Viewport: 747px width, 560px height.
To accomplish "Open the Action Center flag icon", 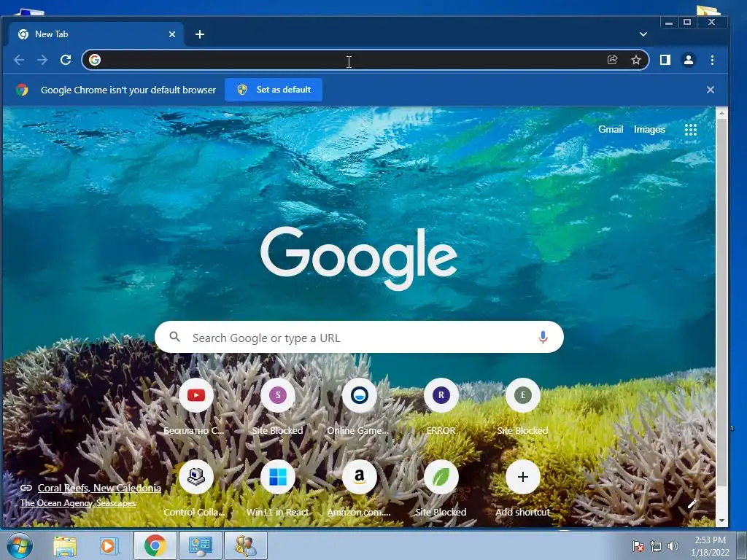I will (638, 547).
